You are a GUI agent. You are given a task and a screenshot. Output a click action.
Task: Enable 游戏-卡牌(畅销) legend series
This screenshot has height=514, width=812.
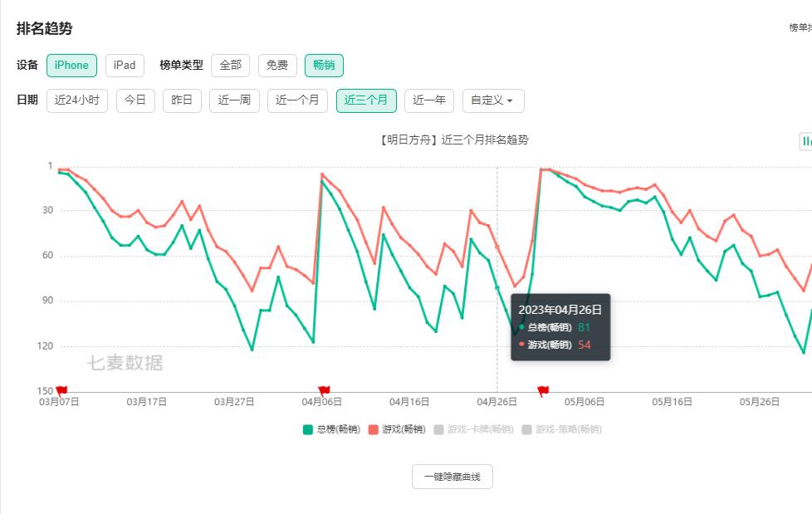click(473, 429)
